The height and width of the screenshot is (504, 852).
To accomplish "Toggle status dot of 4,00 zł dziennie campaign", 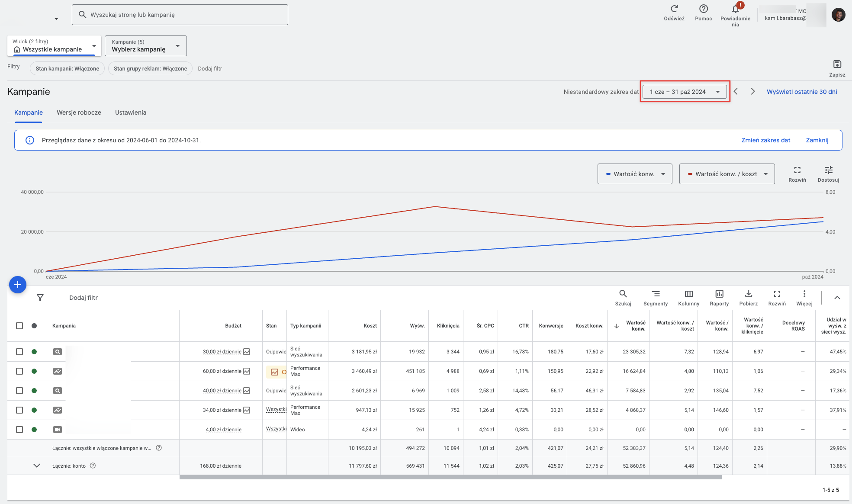I will coord(34,430).
